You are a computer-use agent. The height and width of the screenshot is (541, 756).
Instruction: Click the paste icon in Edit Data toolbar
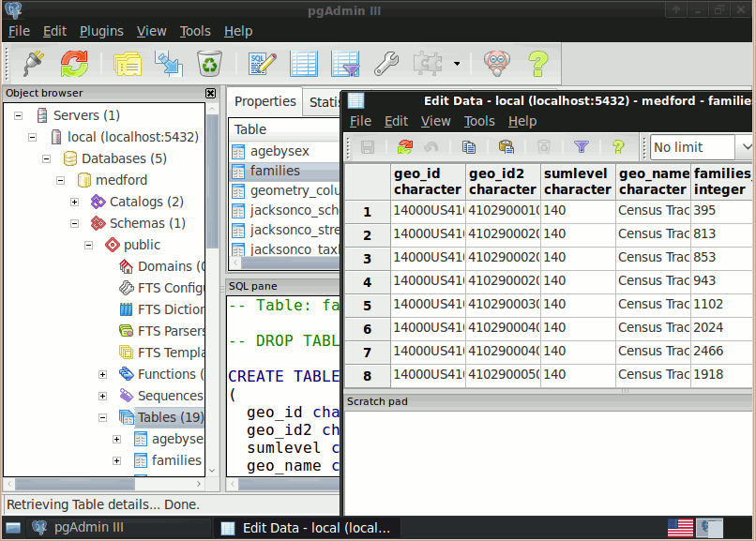507,147
